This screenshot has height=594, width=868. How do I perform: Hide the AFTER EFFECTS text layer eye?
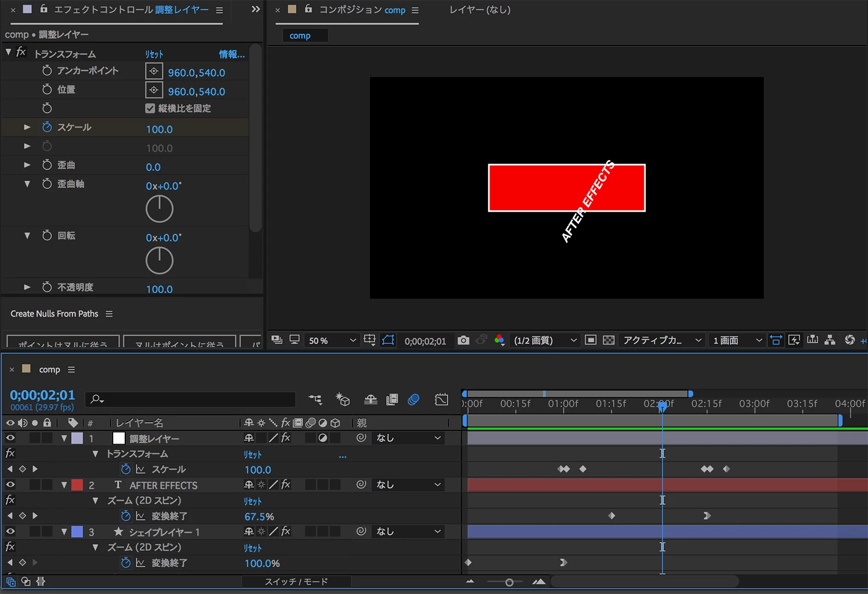point(10,485)
